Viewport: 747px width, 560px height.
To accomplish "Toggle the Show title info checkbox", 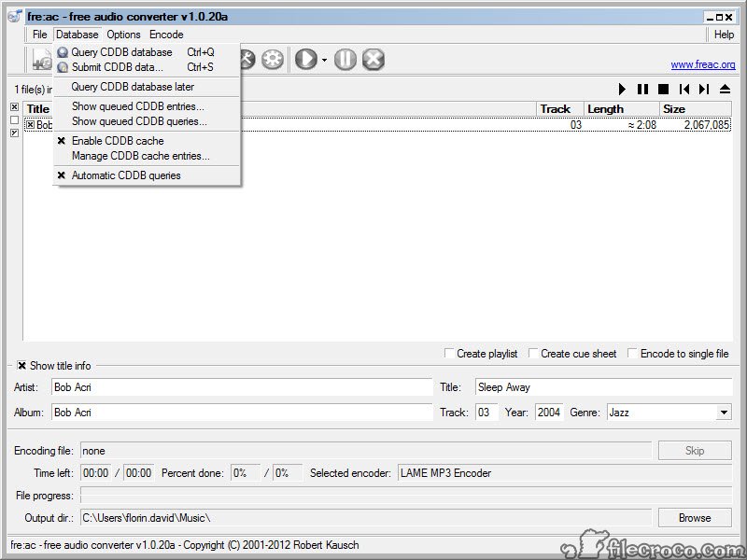I will pyautogui.click(x=22, y=366).
